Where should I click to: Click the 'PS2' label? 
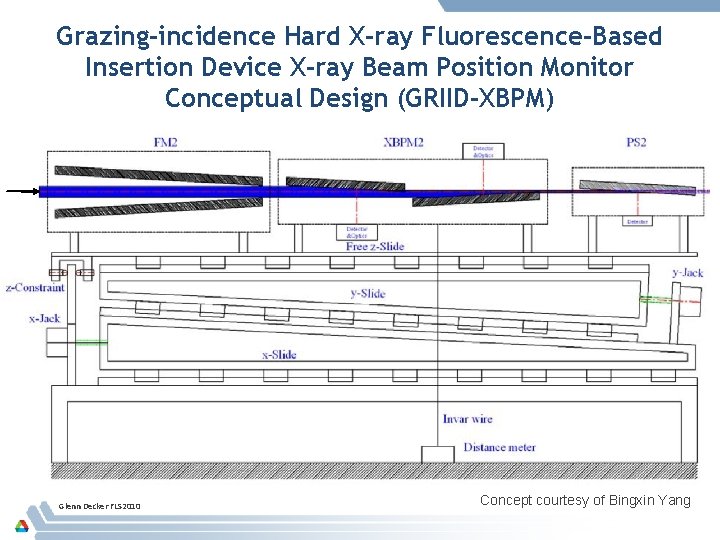636,142
